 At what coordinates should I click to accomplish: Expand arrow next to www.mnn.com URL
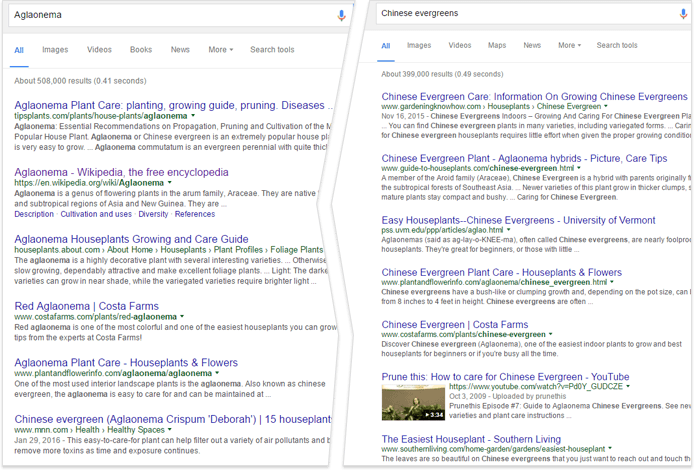pos(170,430)
